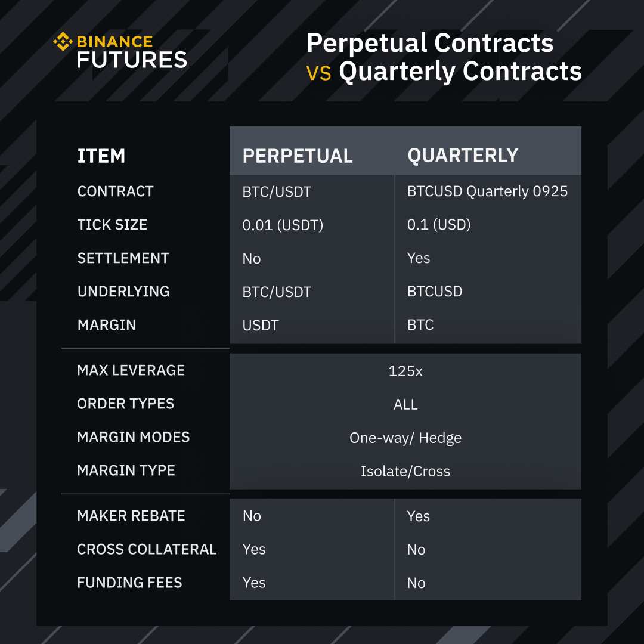Select the 0.01 (USDT) tick size value
This screenshot has height=644, width=644.
coord(283,225)
